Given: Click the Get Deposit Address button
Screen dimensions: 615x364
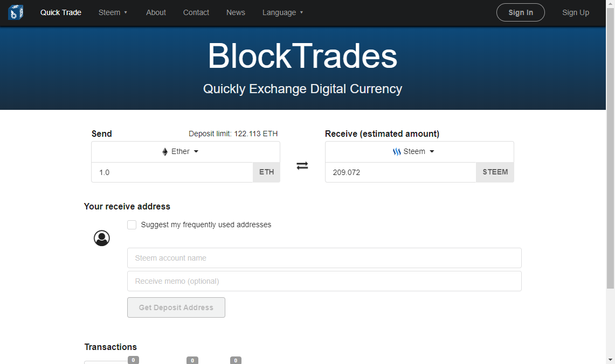Looking at the screenshot, I should [176, 307].
